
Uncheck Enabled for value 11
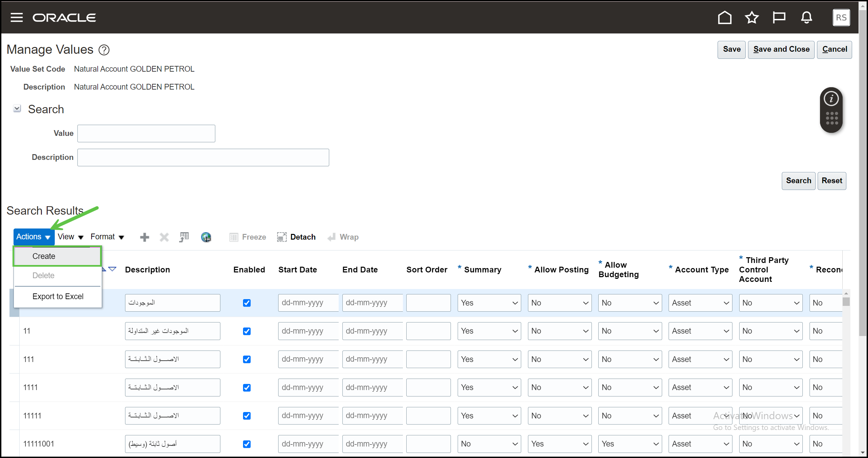[x=247, y=331]
